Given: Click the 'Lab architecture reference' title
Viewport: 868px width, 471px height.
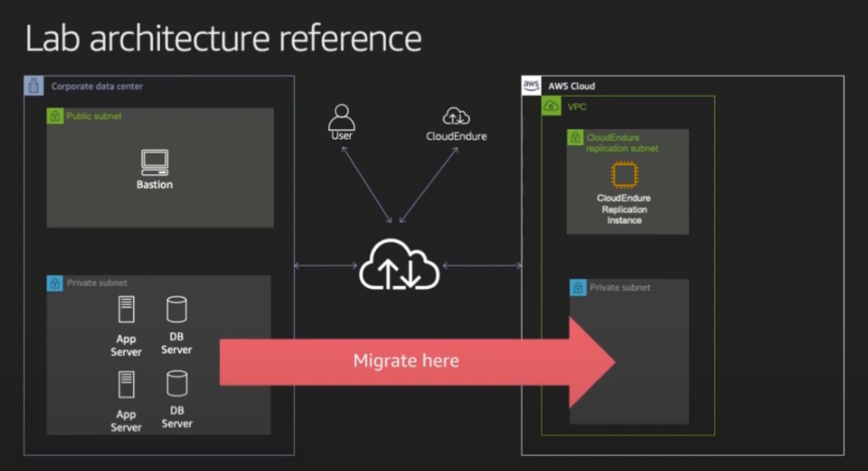Looking at the screenshot, I should tap(223, 39).
